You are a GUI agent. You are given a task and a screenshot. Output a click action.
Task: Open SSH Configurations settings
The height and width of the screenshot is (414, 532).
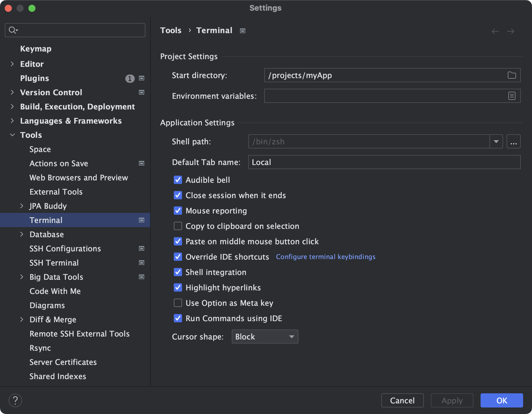pyautogui.click(x=65, y=248)
